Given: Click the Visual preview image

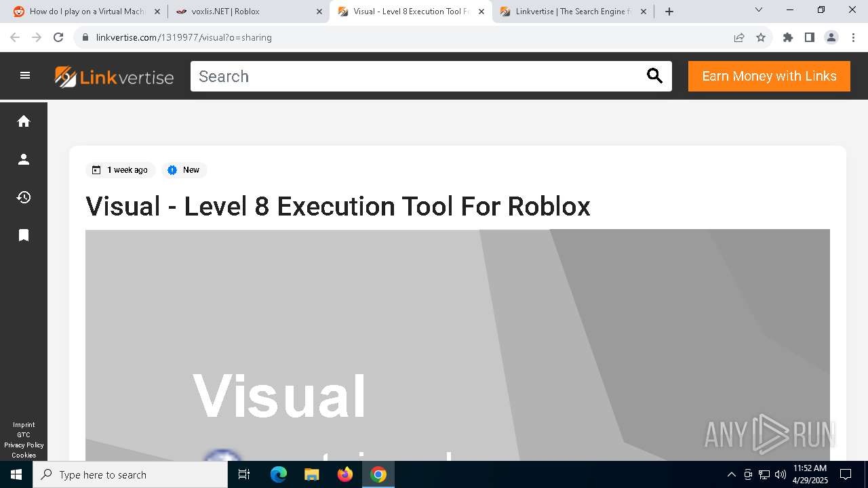Looking at the screenshot, I should (x=458, y=345).
